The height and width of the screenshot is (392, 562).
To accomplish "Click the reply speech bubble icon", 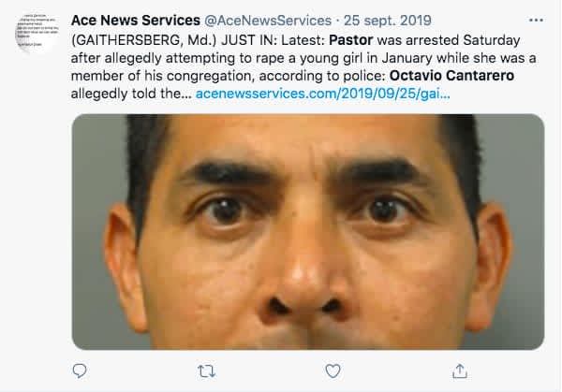I will [x=80, y=370].
